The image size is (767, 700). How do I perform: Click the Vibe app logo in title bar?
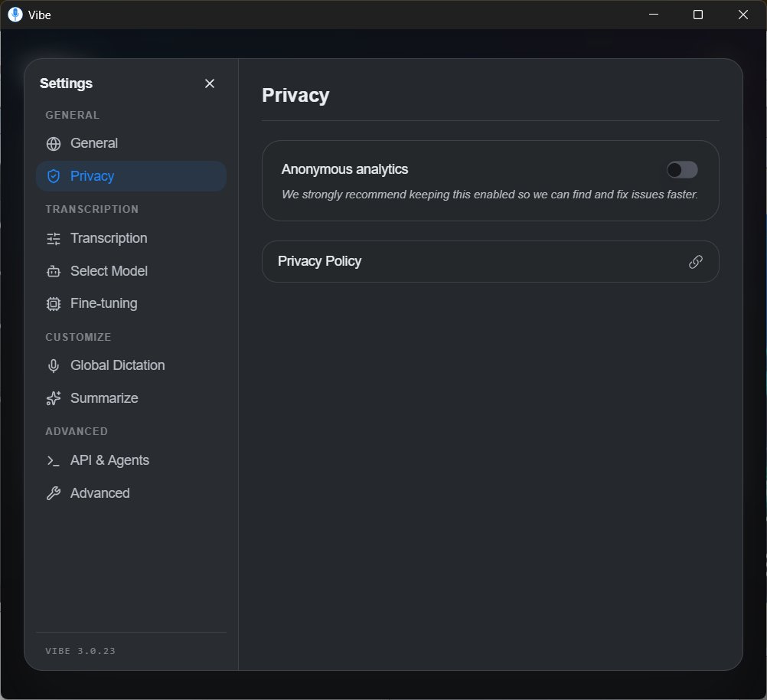(15, 15)
